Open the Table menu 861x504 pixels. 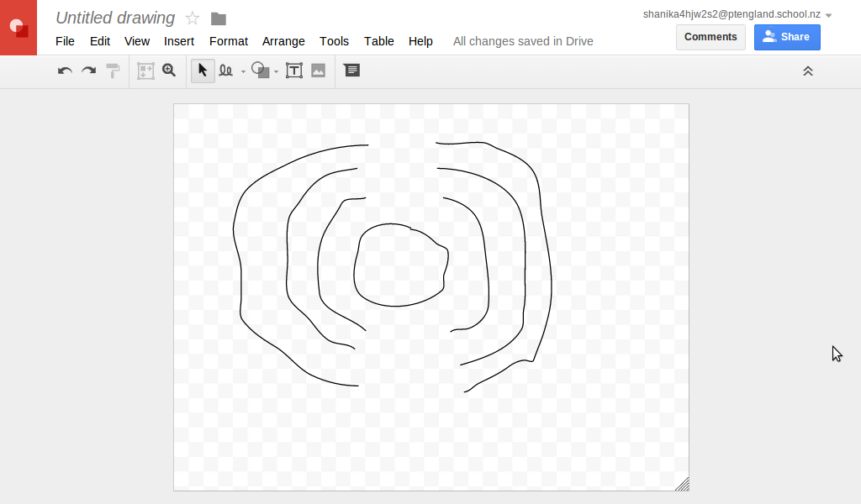(379, 41)
